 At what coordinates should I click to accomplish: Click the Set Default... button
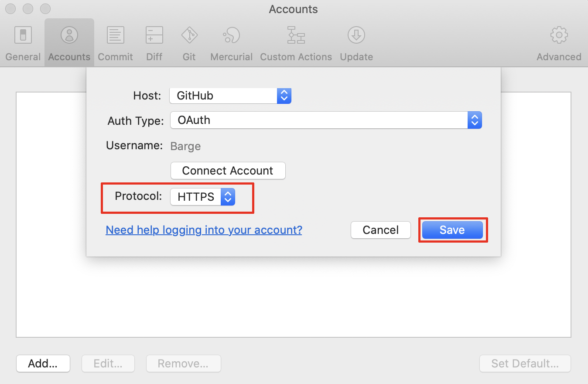tap(525, 363)
